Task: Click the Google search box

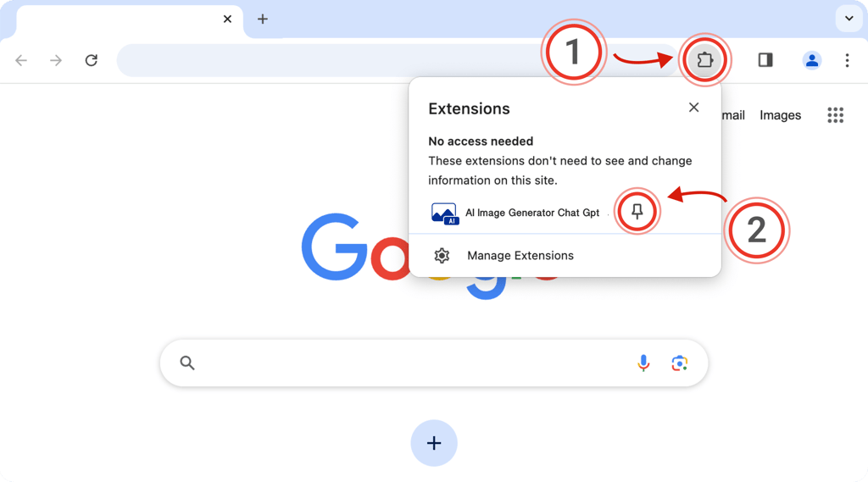Action: [x=434, y=363]
